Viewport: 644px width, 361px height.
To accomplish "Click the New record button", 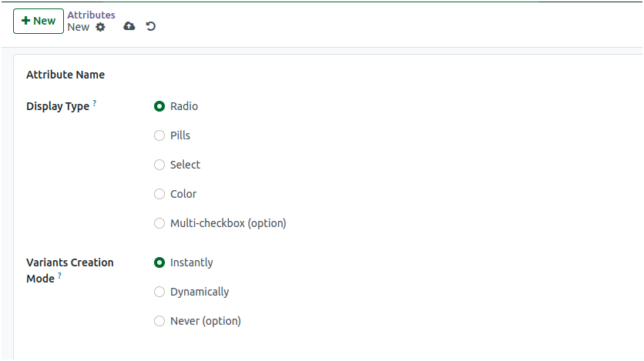I will (39, 21).
